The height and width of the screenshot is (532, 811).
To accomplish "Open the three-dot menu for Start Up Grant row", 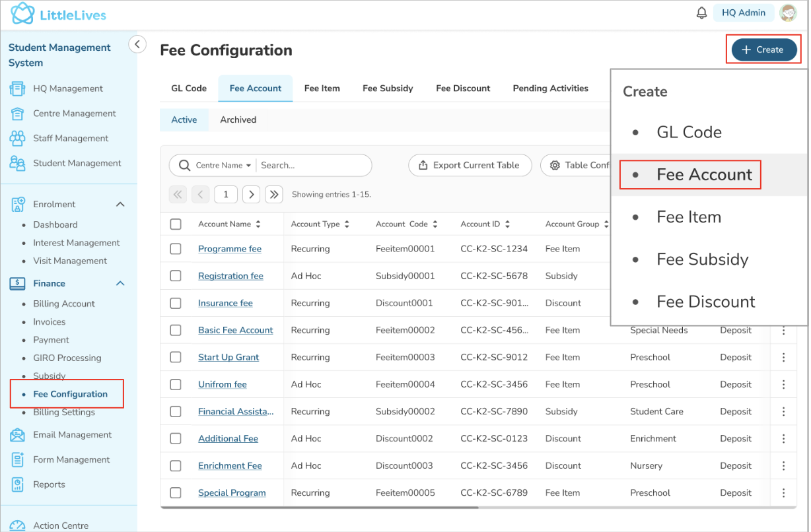I will point(783,357).
